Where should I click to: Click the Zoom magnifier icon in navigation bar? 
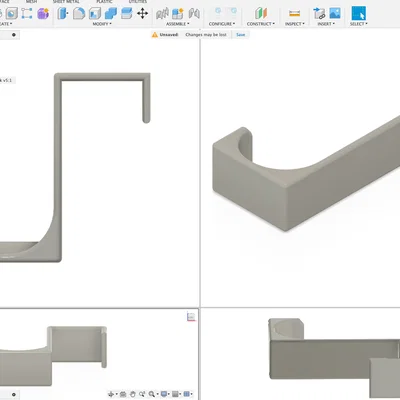coord(152,394)
